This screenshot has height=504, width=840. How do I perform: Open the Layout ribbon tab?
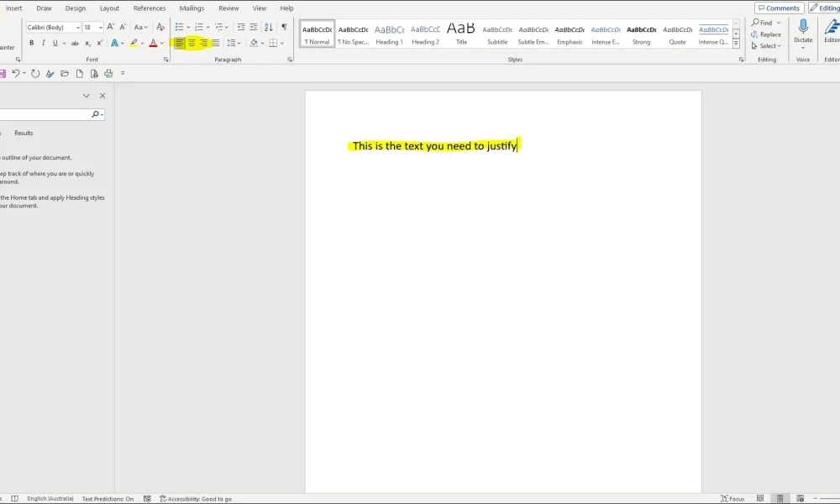(109, 8)
